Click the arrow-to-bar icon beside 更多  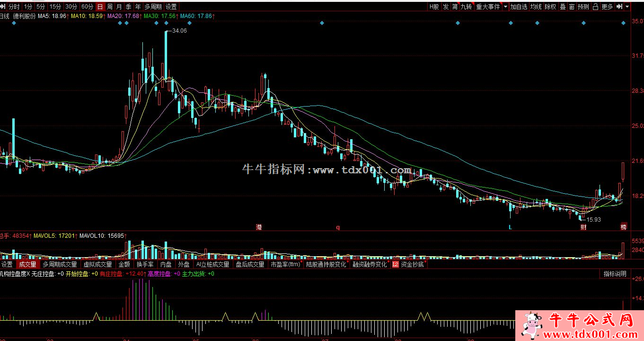619,7
